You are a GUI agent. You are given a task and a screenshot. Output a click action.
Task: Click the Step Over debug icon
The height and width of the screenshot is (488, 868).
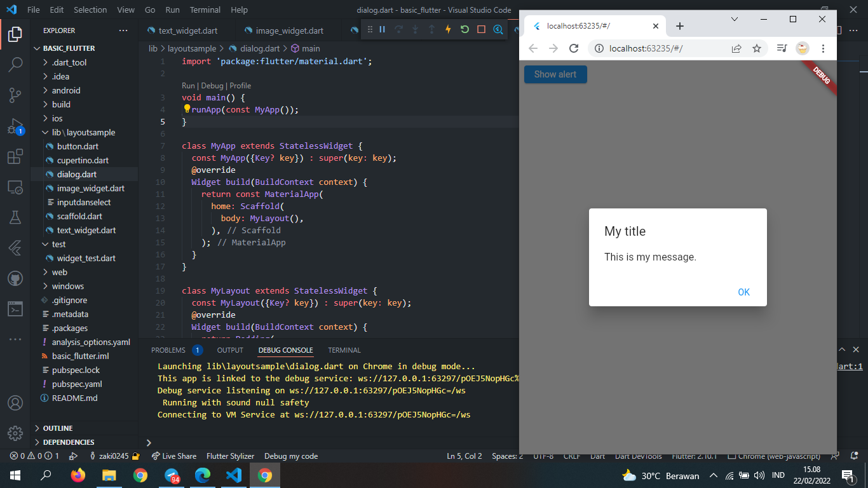399,29
